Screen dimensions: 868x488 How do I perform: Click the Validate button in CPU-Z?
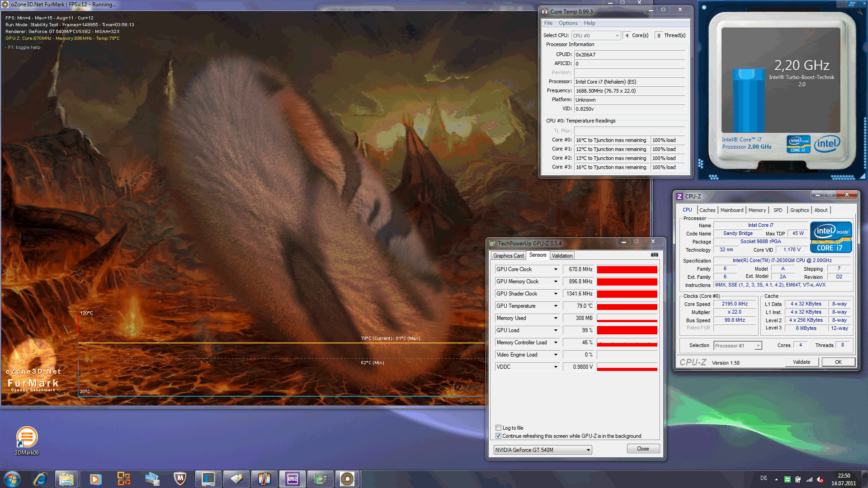pos(801,362)
